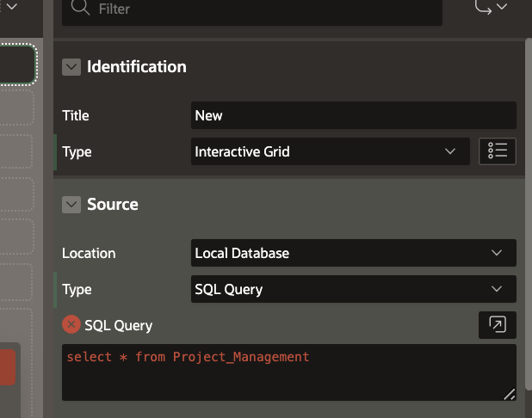The image size is (532, 418).
Task: Click the property editor vertical scrollbar
Action: [529, 213]
